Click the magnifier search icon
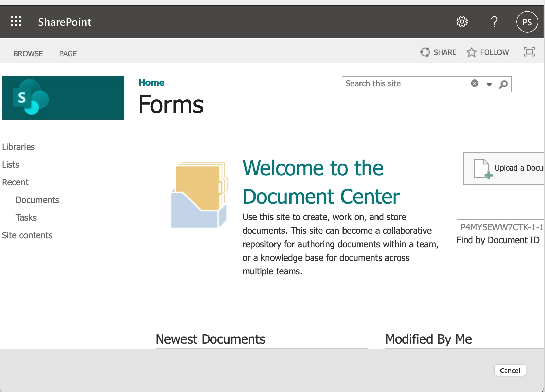This screenshot has height=392, width=545. click(x=503, y=84)
